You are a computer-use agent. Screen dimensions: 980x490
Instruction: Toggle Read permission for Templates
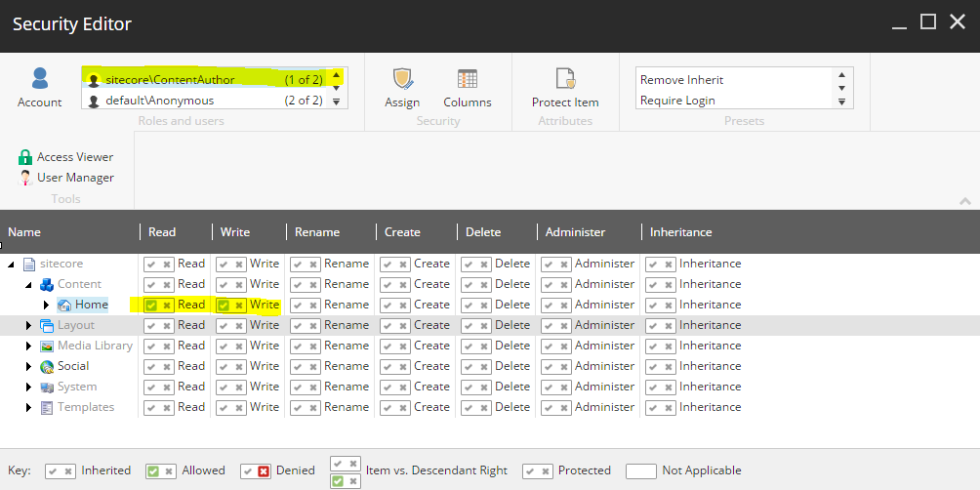pyautogui.click(x=159, y=407)
